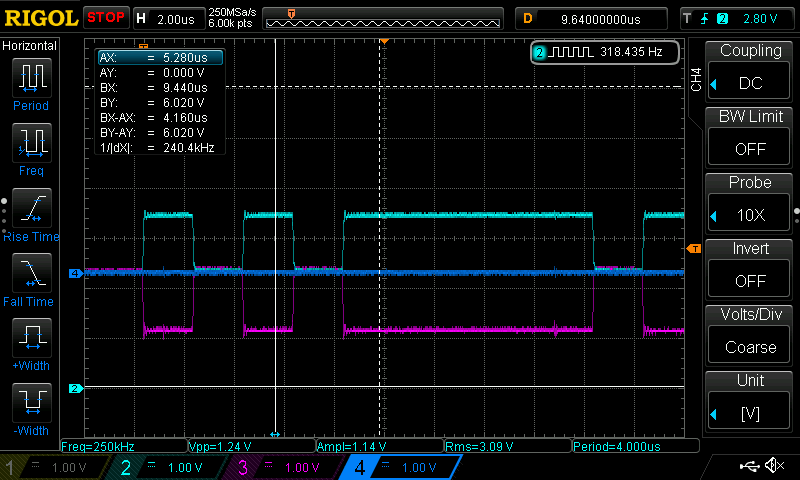Select channel 2 tab at bottom
This screenshot has height=480, width=800.
click(x=168, y=467)
